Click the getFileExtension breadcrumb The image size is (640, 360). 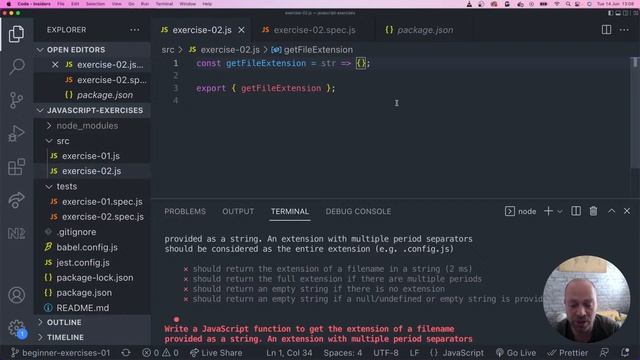tap(312, 50)
